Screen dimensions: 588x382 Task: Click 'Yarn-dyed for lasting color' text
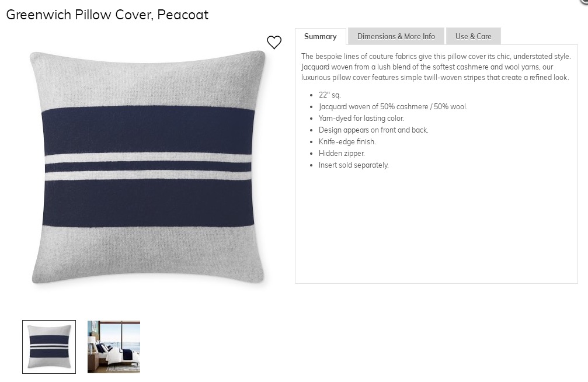(361, 119)
